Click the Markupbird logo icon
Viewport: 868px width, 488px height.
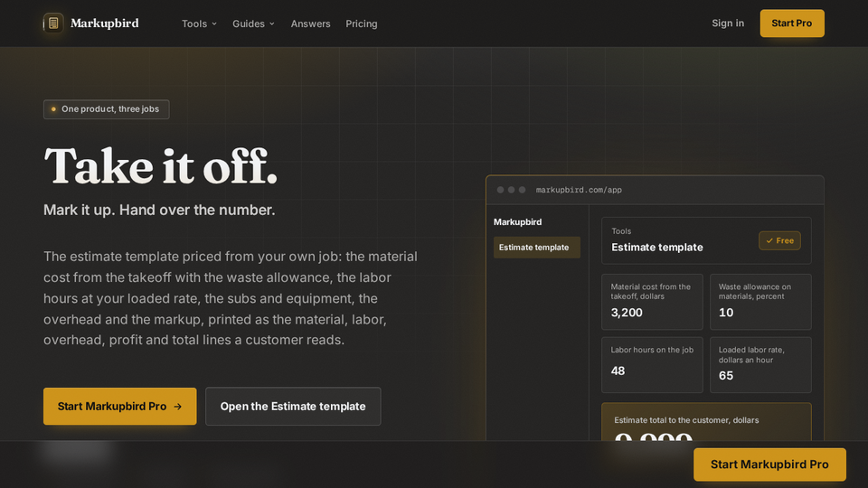[53, 23]
